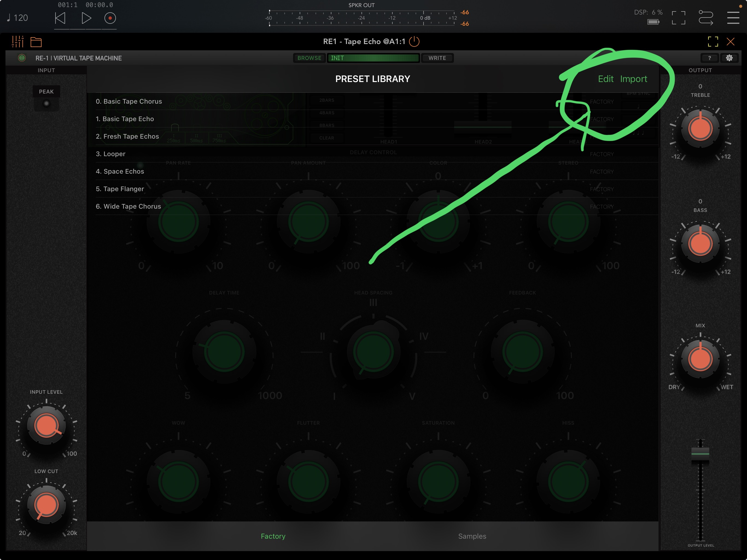
Task: Click the record button in transport
Action: click(110, 18)
